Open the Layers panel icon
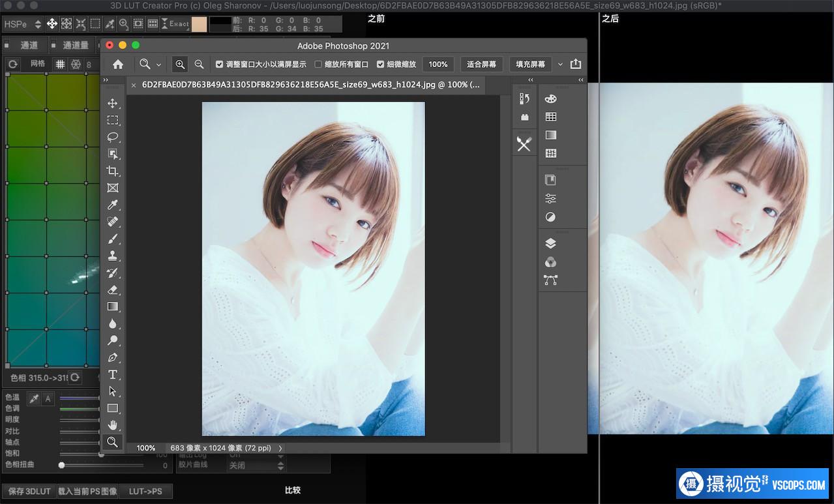The height and width of the screenshot is (504, 834). tap(550, 243)
